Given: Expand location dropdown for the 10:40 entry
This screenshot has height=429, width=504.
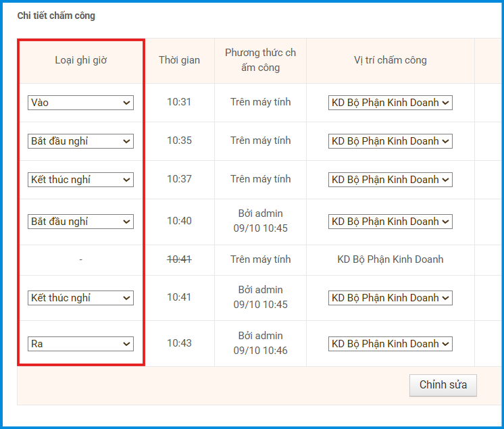Looking at the screenshot, I should click(390, 222).
